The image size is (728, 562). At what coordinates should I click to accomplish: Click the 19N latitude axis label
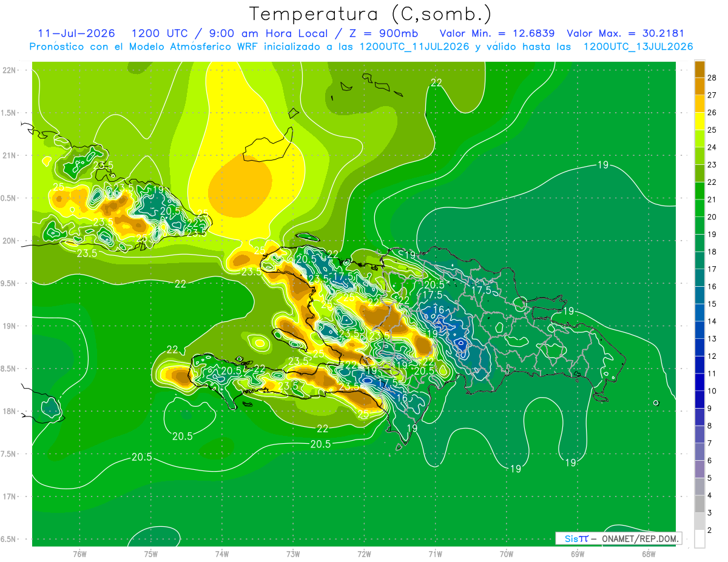9,326
